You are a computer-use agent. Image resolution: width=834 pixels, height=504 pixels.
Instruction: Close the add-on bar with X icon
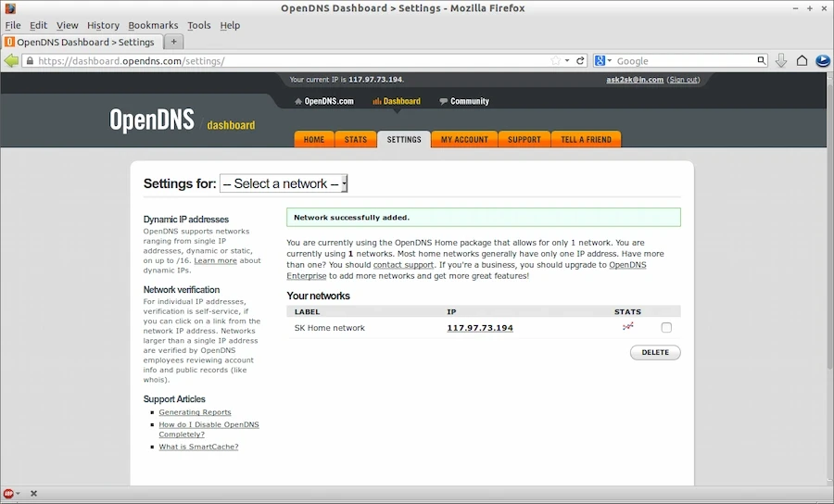click(x=33, y=494)
